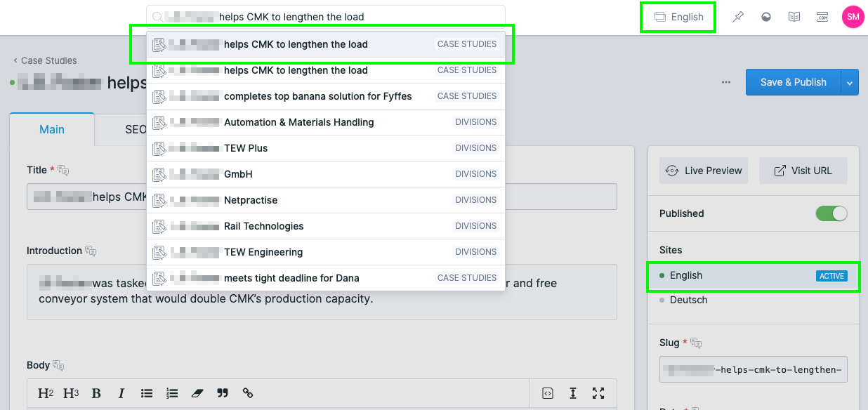Open the insert link tool in the editor
The width and height of the screenshot is (868, 410).
pyautogui.click(x=248, y=393)
